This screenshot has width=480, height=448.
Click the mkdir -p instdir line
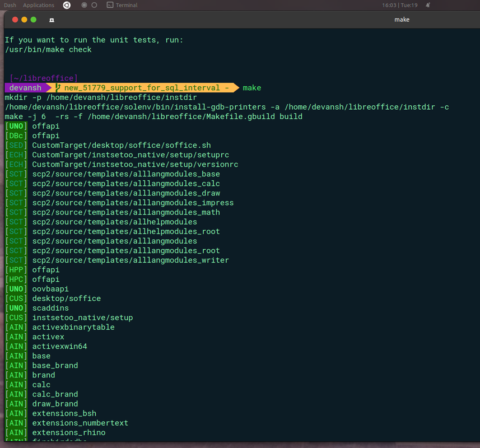[101, 97]
